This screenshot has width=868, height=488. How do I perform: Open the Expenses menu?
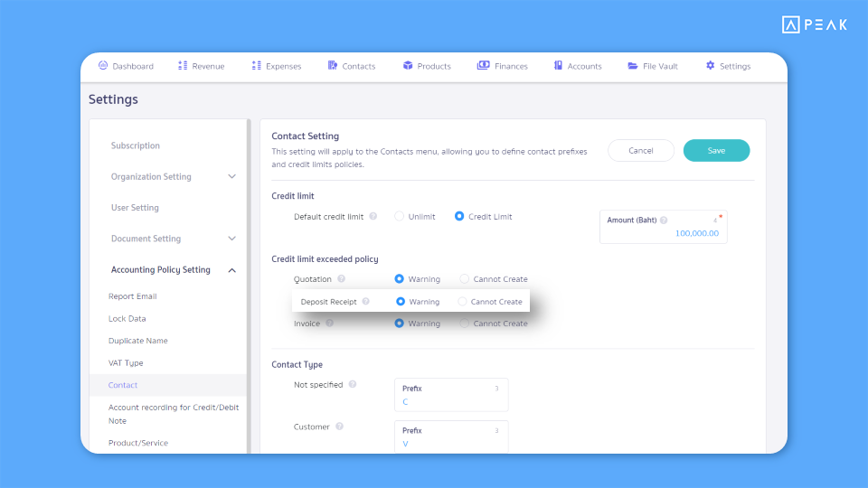[277, 66]
